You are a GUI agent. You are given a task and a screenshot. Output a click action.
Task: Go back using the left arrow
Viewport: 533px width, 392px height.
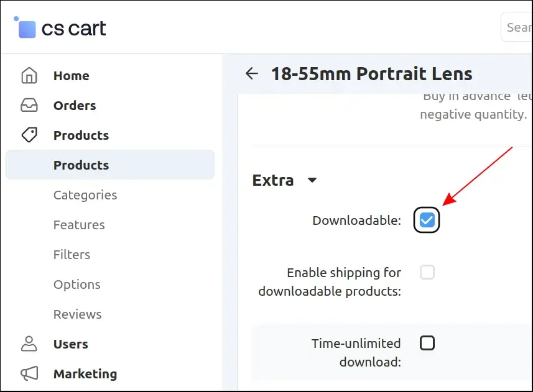tap(252, 74)
